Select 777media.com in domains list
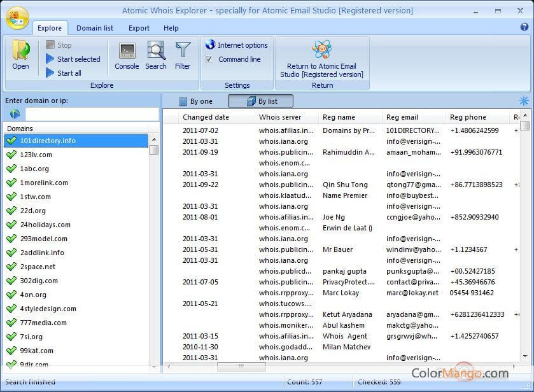Viewport: 534px width, 392px height. click(x=76, y=323)
